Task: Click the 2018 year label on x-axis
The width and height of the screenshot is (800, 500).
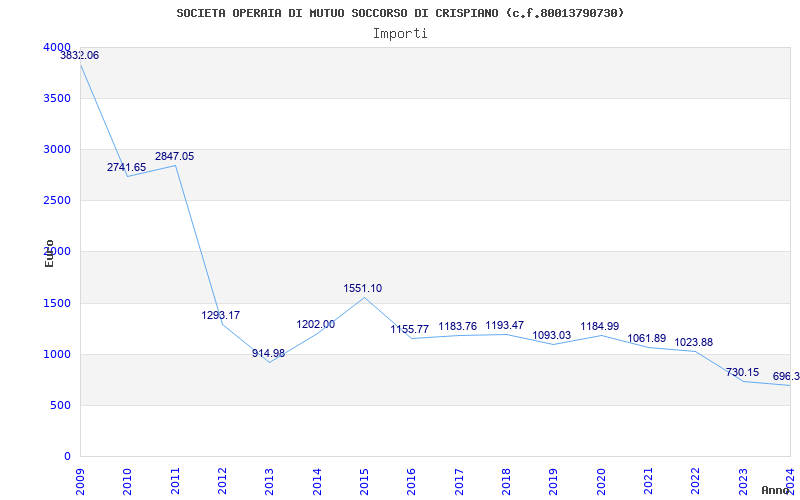Action: tap(506, 480)
